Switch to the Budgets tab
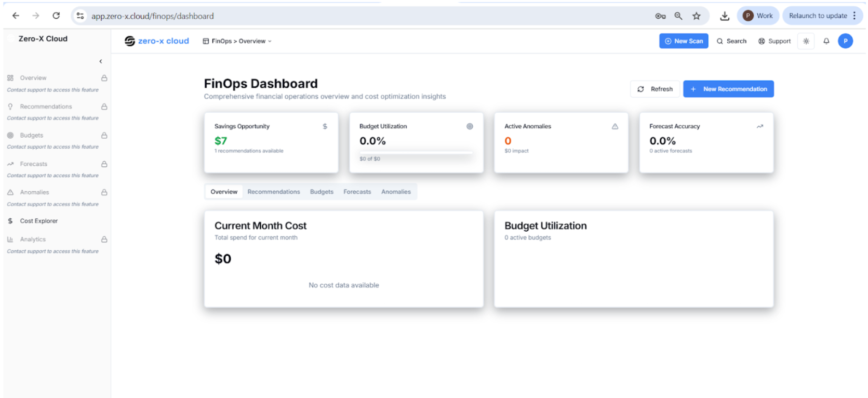Image resolution: width=868 pixels, height=398 pixels. 322,192
